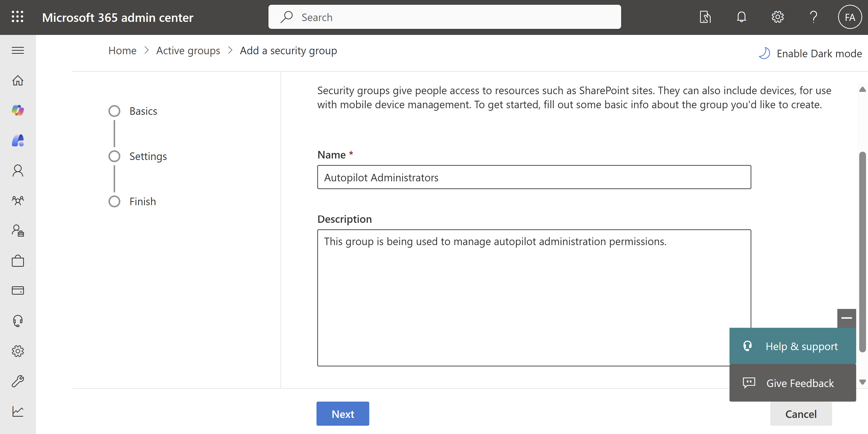This screenshot has width=868, height=434.
Task: Open Billing card icon in sidebar
Action: (18, 291)
